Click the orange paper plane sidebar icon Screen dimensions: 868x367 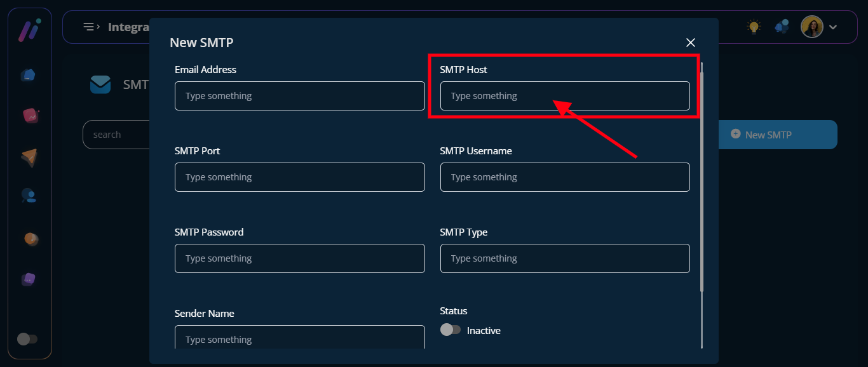pyautogui.click(x=29, y=157)
